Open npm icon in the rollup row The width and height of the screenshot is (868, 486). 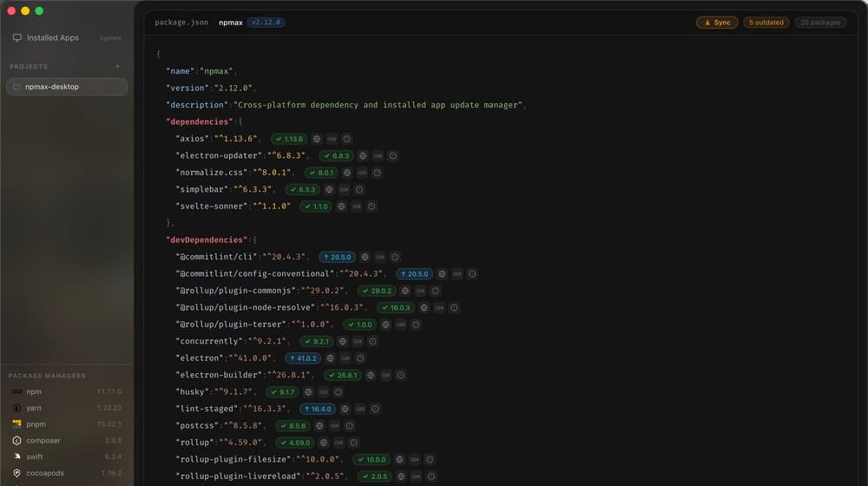[339, 443]
